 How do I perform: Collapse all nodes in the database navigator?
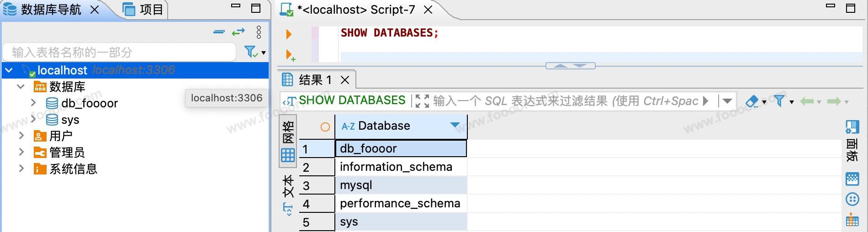click(x=219, y=32)
